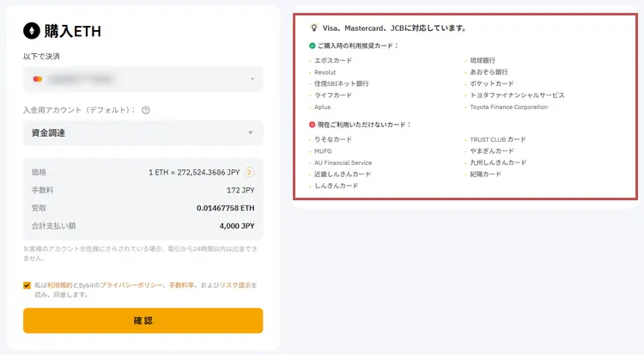Click the light bulb tip icon
The image size is (644, 355).
tap(313, 28)
